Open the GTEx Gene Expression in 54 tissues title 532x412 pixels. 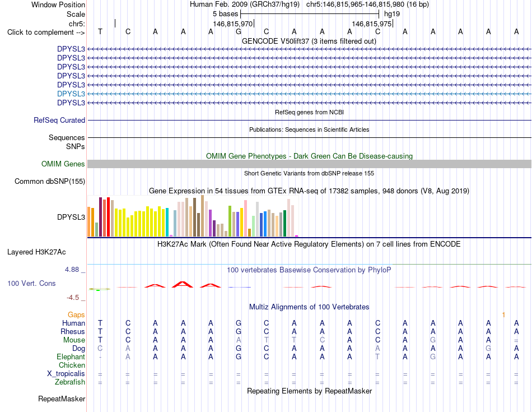pyautogui.click(x=309, y=191)
